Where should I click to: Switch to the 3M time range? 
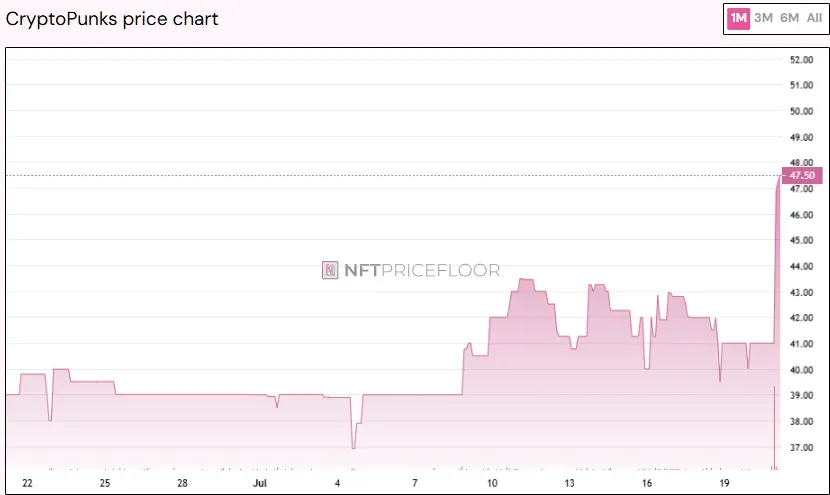tap(763, 19)
